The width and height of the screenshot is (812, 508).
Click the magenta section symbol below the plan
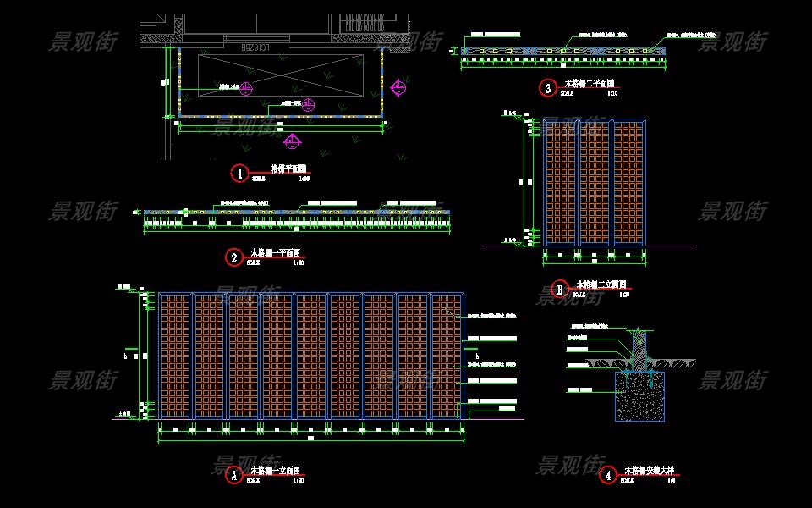coord(291,141)
